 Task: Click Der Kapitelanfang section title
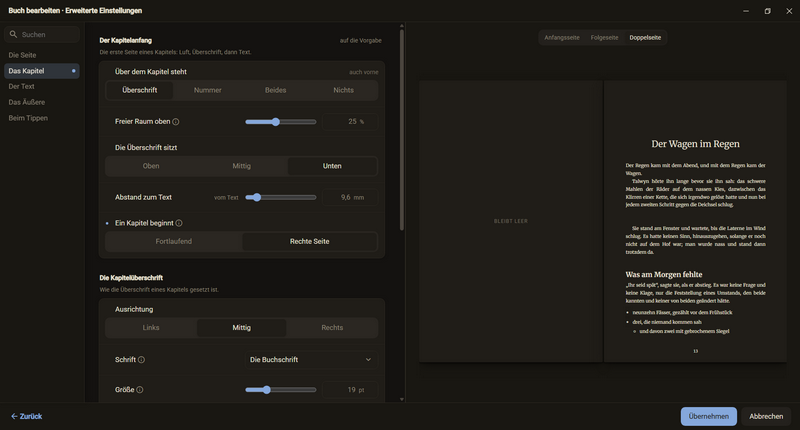[x=126, y=41]
